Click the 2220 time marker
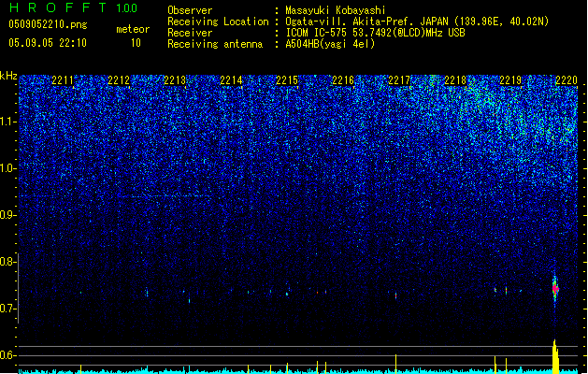This screenshot has height=374, width=588. click(566, 80)
